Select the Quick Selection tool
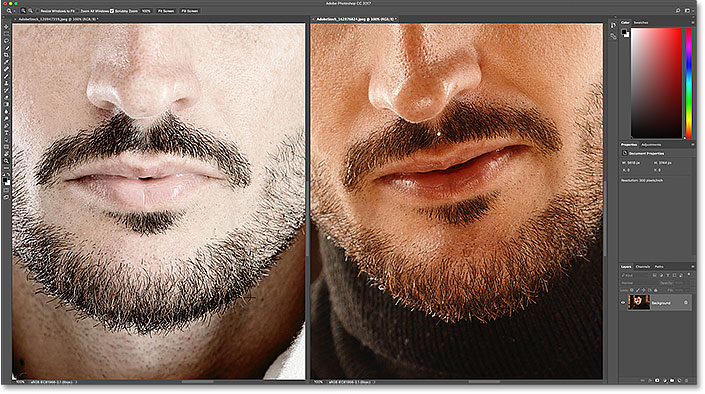 click(6, 48)
